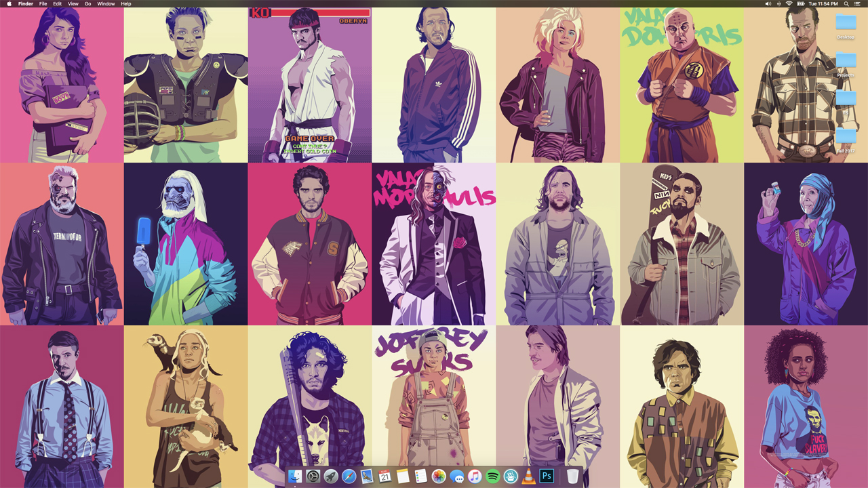Open the Edit menu
The image size is (868, 488).
pyautogui.click(x=58, y=4)
